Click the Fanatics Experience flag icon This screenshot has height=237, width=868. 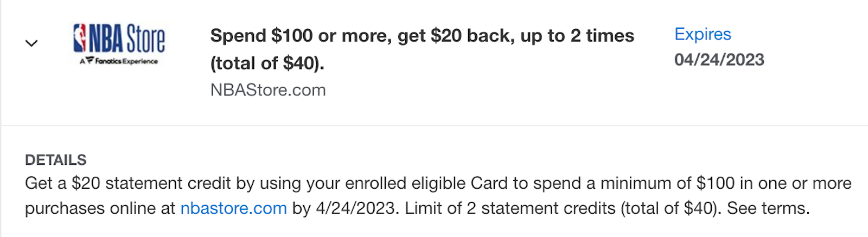coord(90,60)
